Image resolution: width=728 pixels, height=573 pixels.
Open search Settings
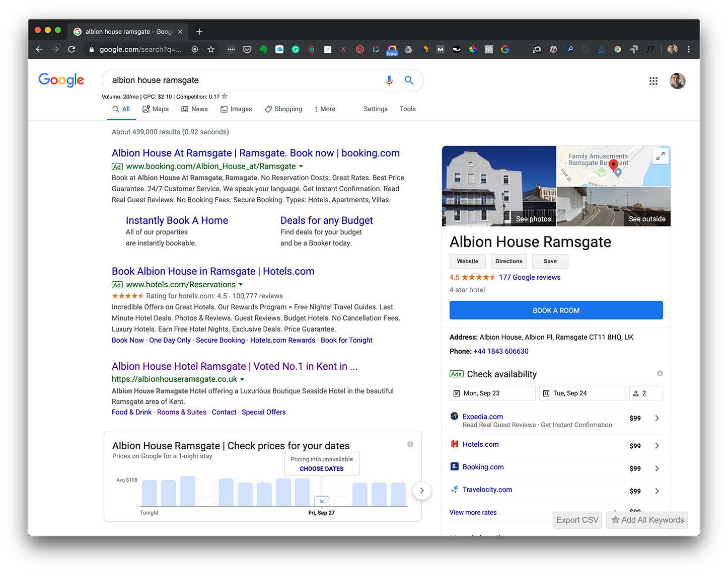376,109
